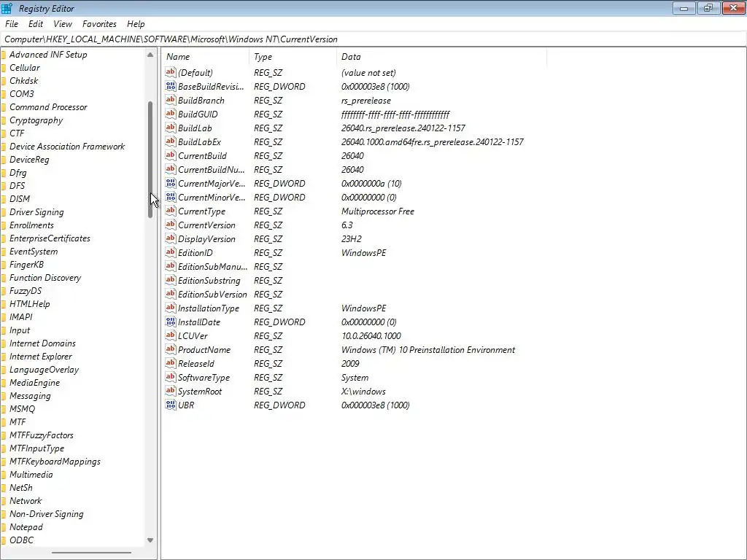The height and width of the screenshot is (560, 747).
Task: Select the LCUVer value name
Action: pos(193,335)
